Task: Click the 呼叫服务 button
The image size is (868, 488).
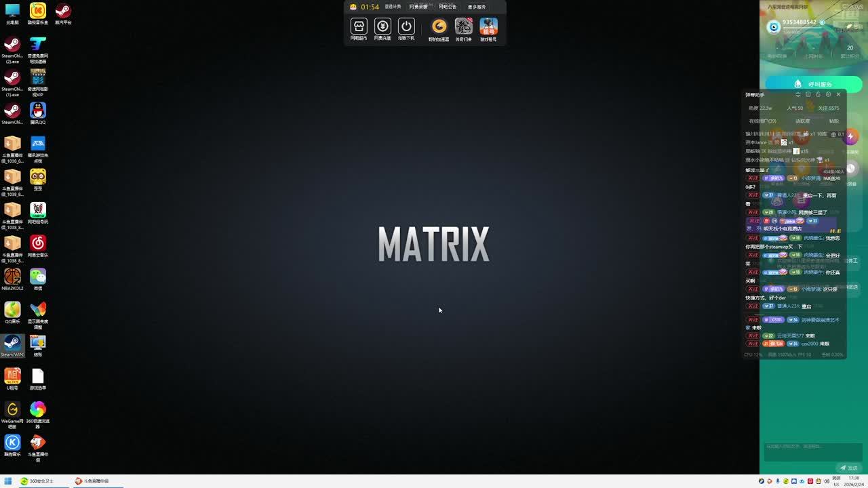Action: (813, 84)
